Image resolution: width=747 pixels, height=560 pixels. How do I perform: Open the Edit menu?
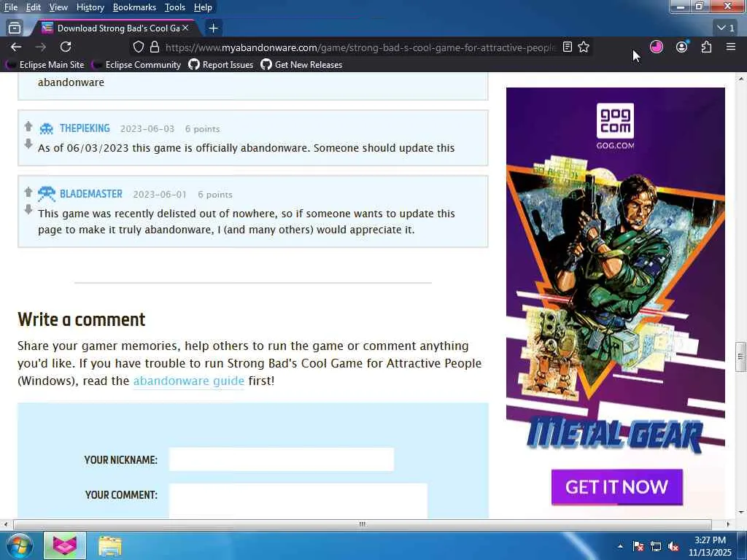point(34,7)
